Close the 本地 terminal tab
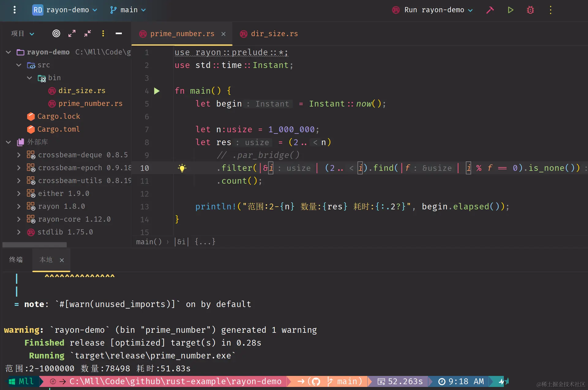The image size is (588, 390). 62,260
